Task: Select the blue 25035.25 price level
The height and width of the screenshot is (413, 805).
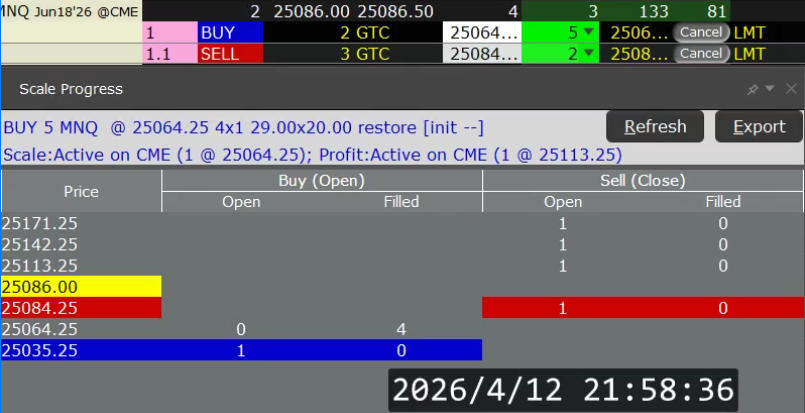Action: tap(81, 350)
